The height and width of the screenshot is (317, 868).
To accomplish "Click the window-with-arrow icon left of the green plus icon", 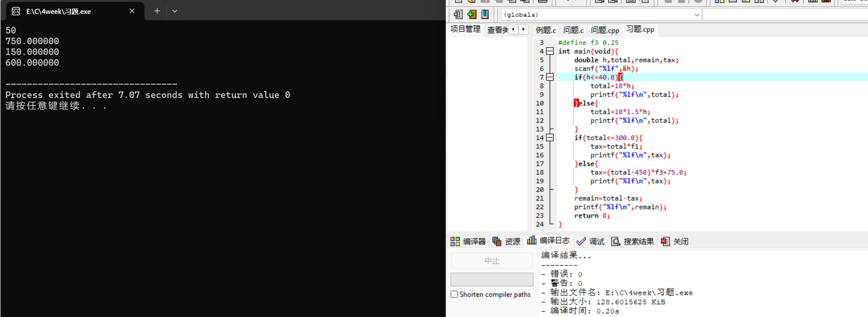I will pos(458,15).
